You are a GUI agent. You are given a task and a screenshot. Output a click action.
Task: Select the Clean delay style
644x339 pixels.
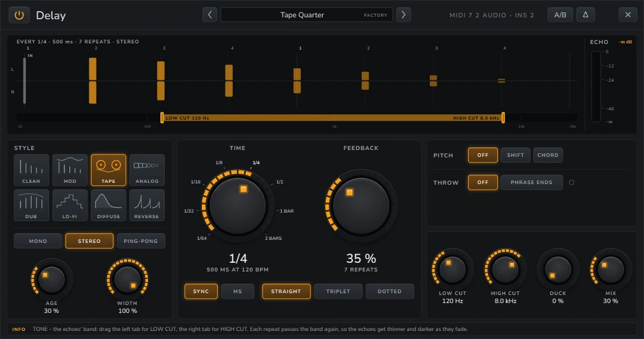point(31,170)
